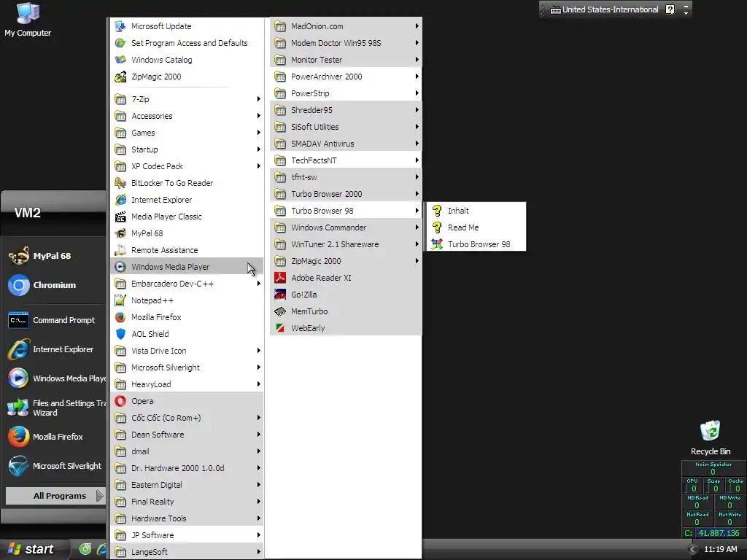Screen dimensions: 747x560
Task: Click the Windows Catalog icon
Action: 120,60
